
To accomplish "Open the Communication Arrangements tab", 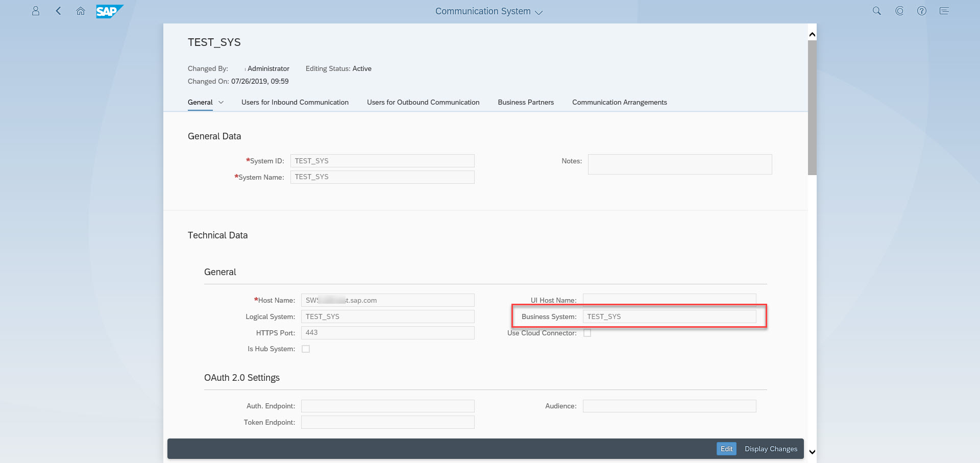I will pyautogui.click(x=620, y=102).
